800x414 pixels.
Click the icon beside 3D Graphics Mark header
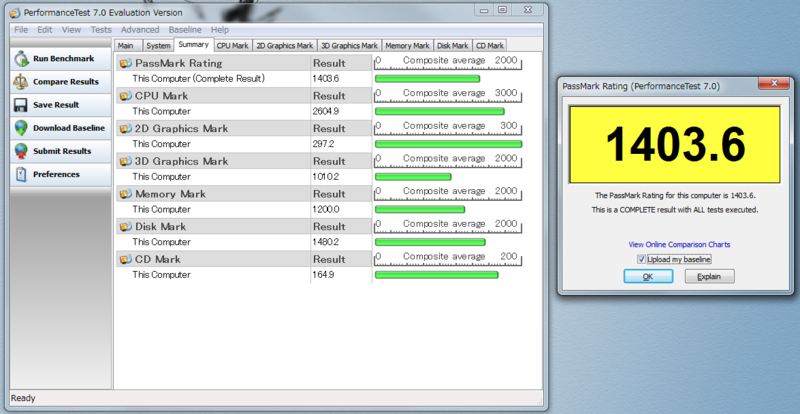125,161
